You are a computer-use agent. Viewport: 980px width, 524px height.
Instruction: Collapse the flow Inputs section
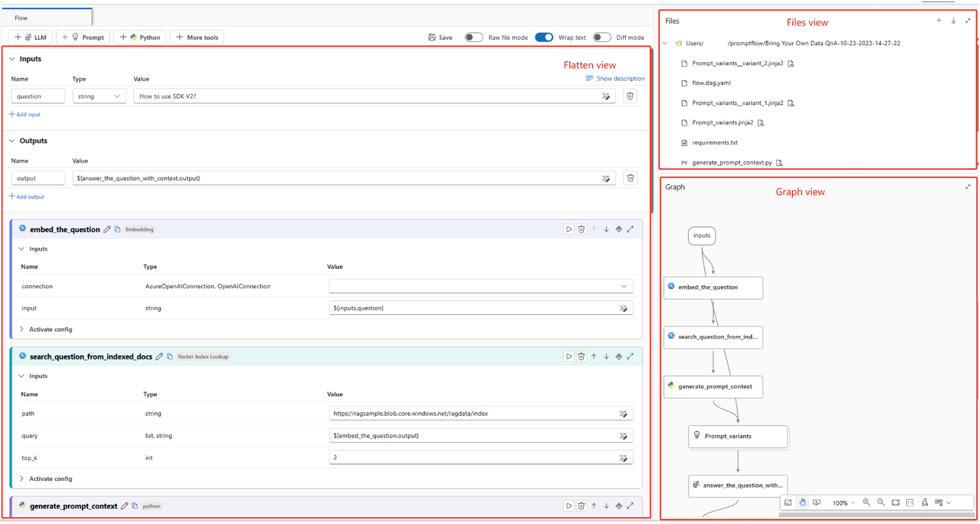tap(12, 59)
